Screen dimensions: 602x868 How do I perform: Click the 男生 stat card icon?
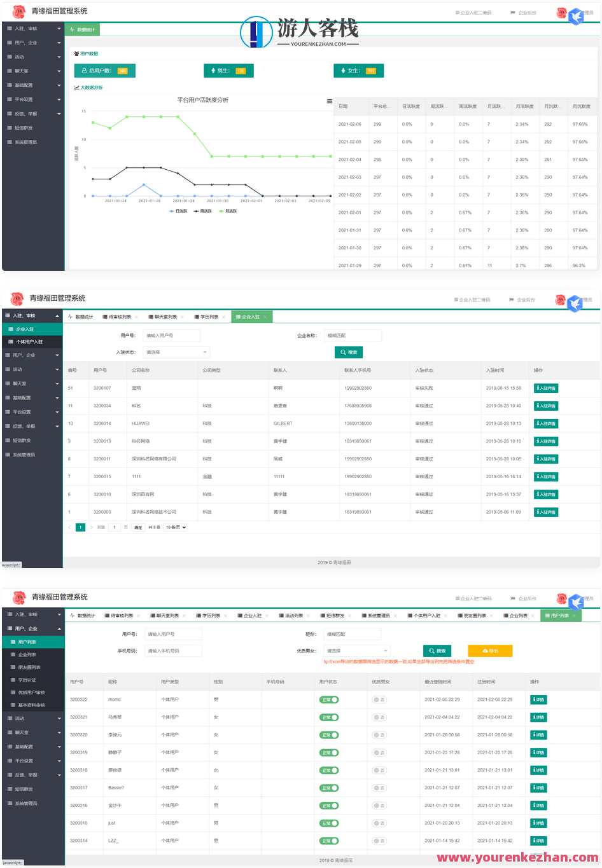pos(214,71)
